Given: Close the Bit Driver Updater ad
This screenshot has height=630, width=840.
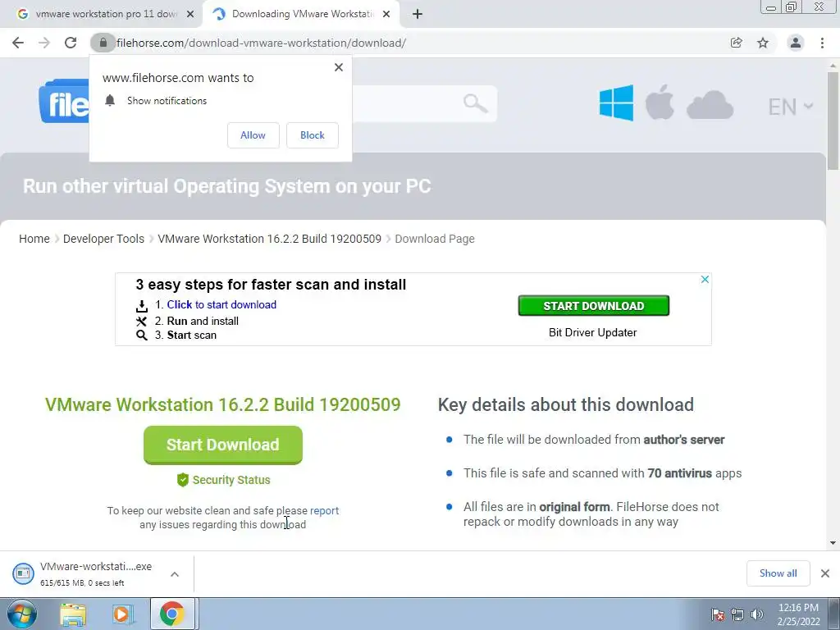Looking at the screenshot, I should click(705, 279).
